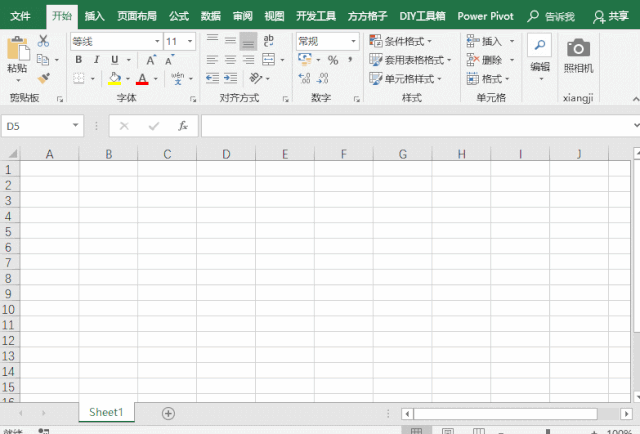Expand the font size dropdown
640x434 pixels.
pos(190,41)
